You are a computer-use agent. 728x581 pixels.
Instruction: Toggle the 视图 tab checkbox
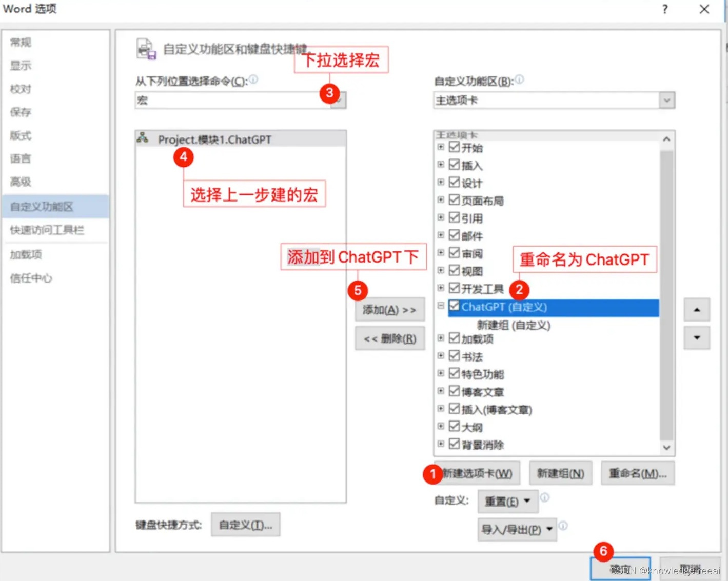[454, 270]
